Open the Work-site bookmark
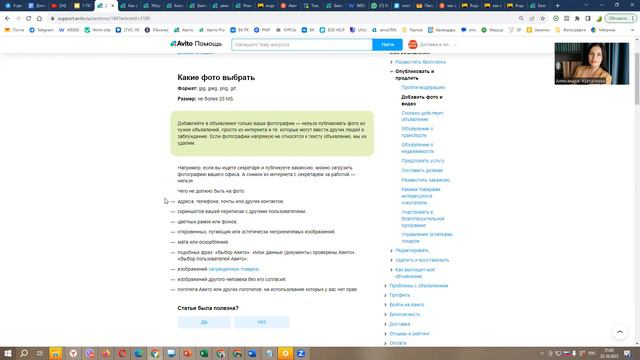The width and height of the screenshot is (640, 360). point(98,30)
